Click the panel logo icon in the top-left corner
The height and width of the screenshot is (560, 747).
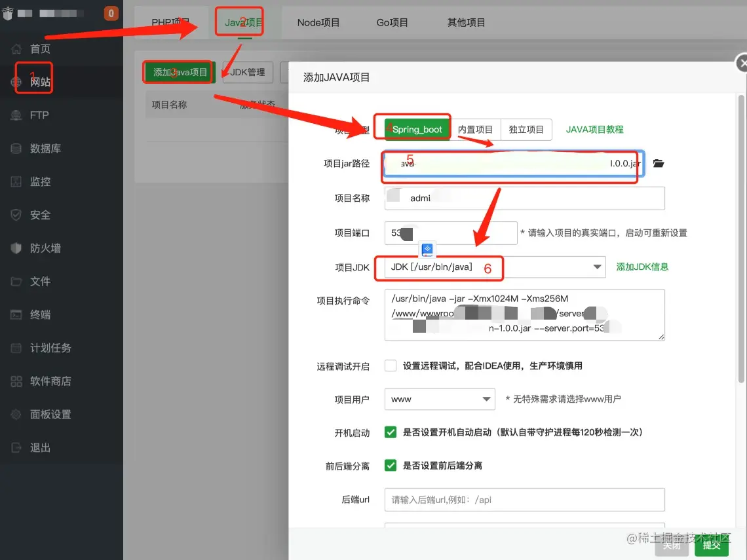coord(8,13)
